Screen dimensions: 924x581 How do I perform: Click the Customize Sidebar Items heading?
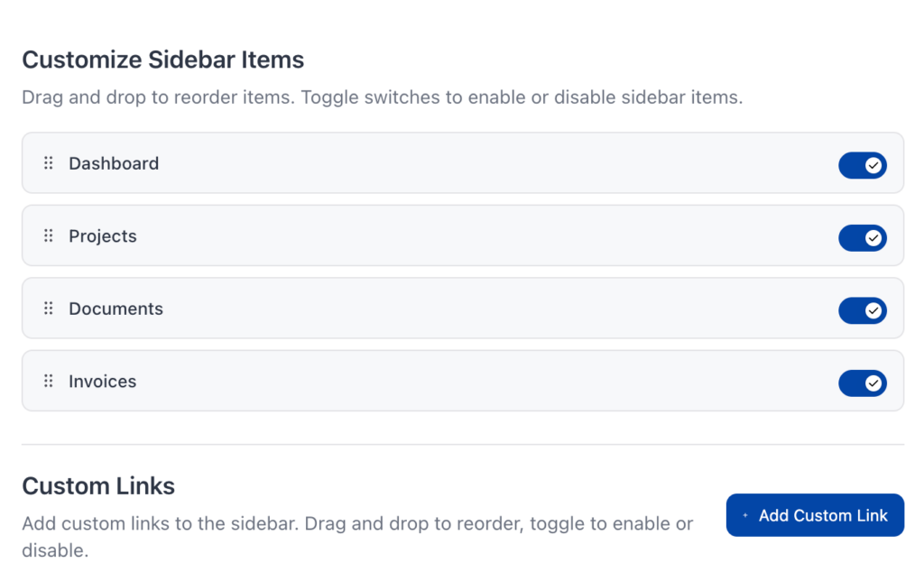click(163, 60)
